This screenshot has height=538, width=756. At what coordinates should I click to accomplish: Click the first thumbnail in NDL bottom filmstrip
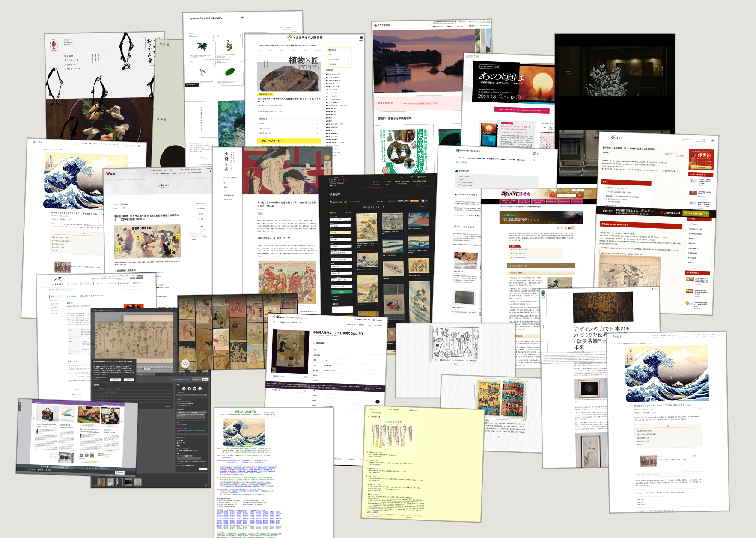click(x=101, y=482)
